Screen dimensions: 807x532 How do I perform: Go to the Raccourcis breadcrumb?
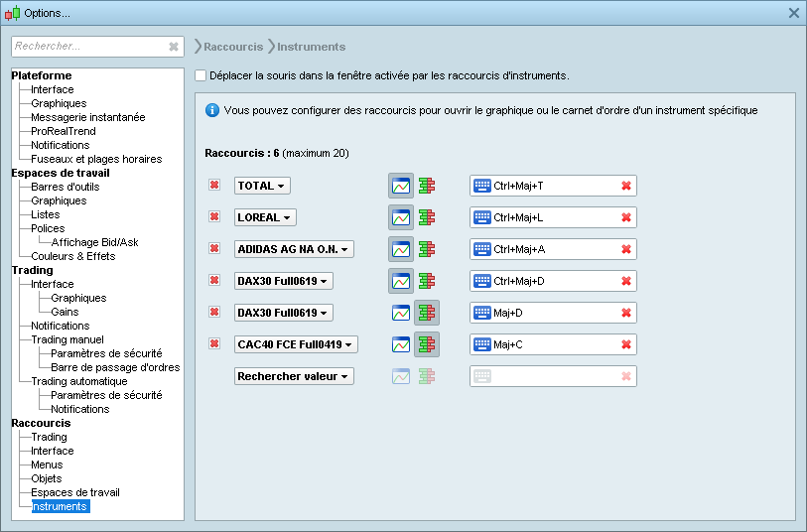[233, 47]
